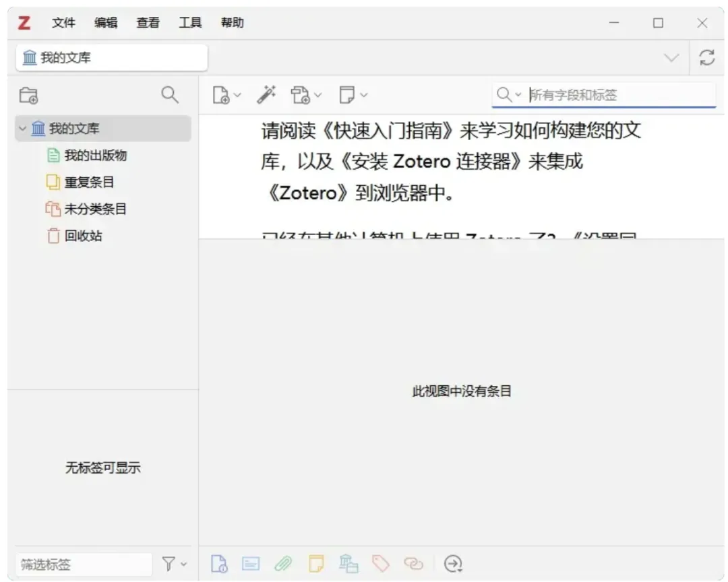The height and width of the screenshot is (582, 728).
Task: Open the tag selector filter funnel menu
Action: [x=174, y=564]
